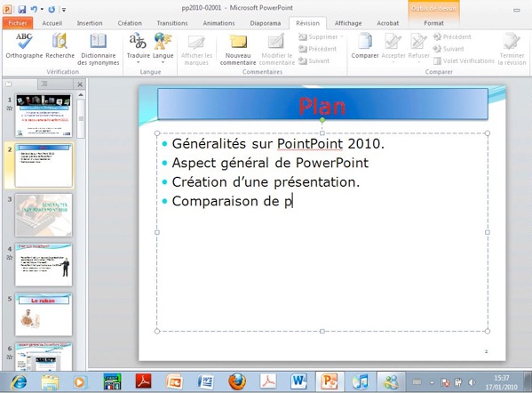Switch slide pane to Slides thumbnails tab
This screenshot has width=532, height=393.
(x=9, y=84)
